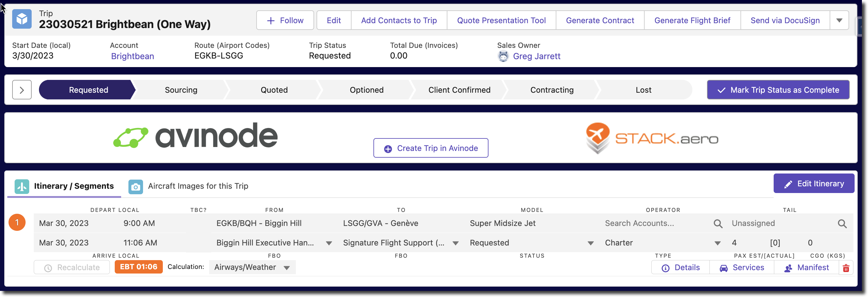Switch to Aircraft Images for this Trip tab
Image resolution: width=868 pixels, height=297 pixels.
[x=198, y=186]
